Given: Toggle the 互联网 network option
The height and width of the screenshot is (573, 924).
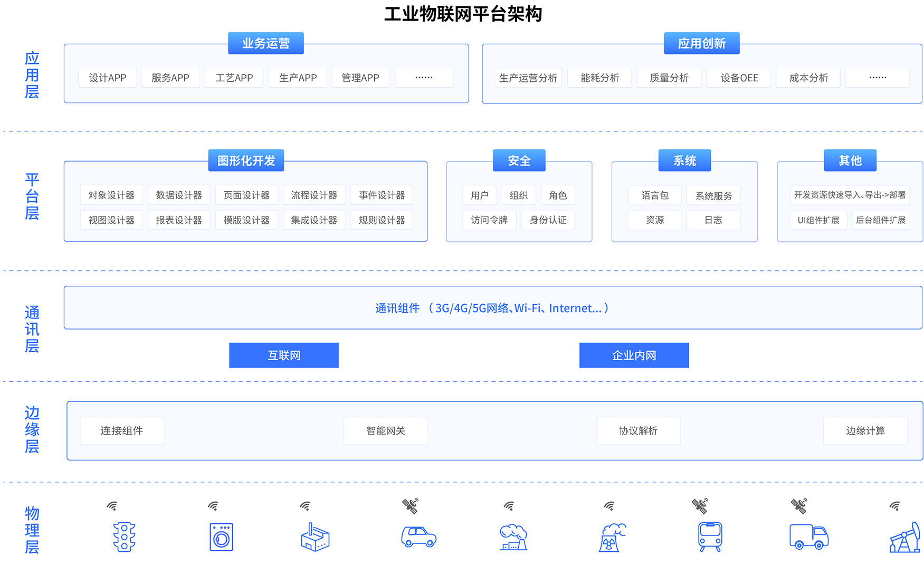Looking at the screenshot, I should coord(283,355).
